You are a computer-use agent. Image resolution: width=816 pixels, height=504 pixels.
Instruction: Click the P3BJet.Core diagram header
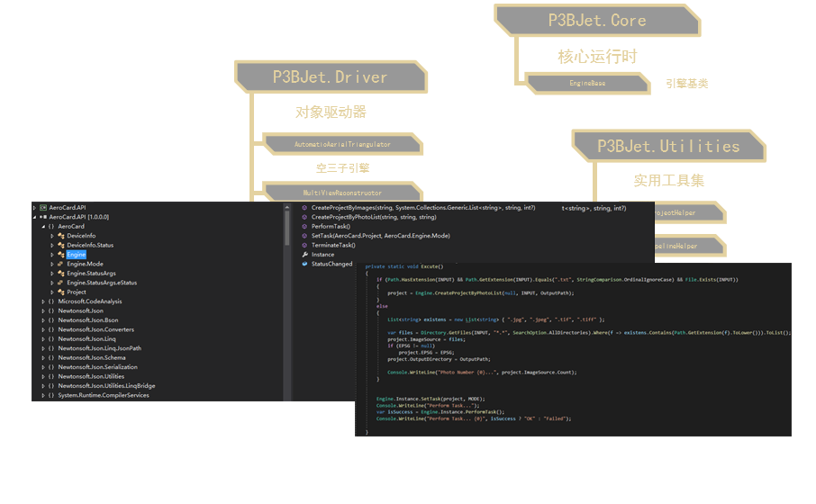(x=597, y=21)
